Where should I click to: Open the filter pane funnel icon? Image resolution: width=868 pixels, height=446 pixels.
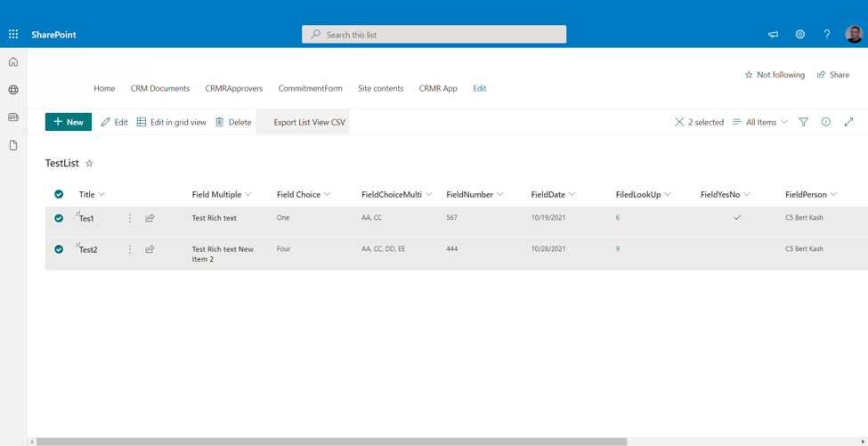point(803,122)
